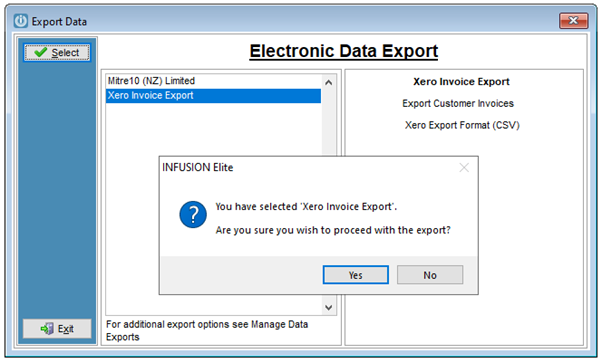Click the Electronic Data Export heading
This screenshot has height=363, width=602.
344,51
